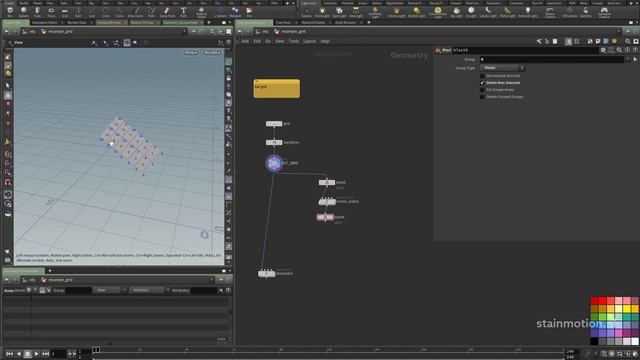Open network editor wrench display options
This screenshot has height=360, width=640.
[x=539, y=41]
